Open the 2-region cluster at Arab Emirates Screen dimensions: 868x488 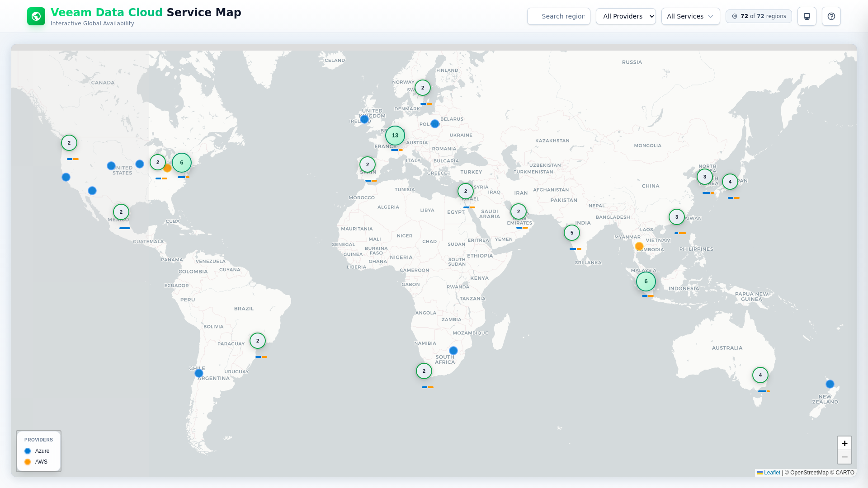[x=519, y=211]
